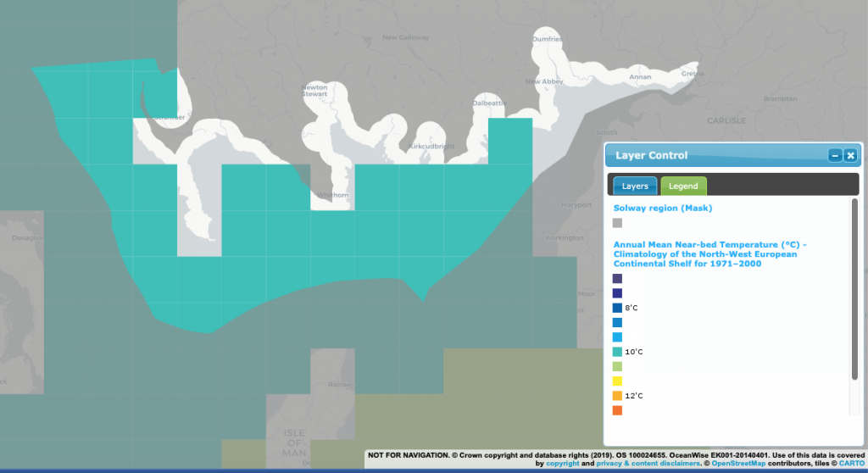
Task: Pick the 10°C teal legend swatch
Action: point(617,352)
